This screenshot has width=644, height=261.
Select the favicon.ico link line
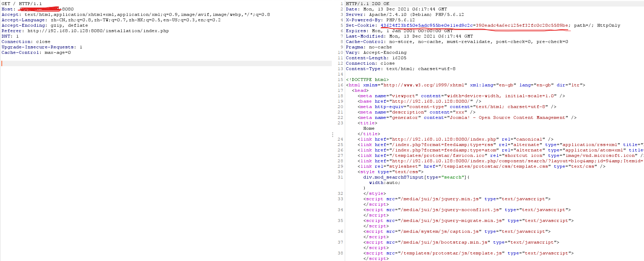[x=501, y=155]
